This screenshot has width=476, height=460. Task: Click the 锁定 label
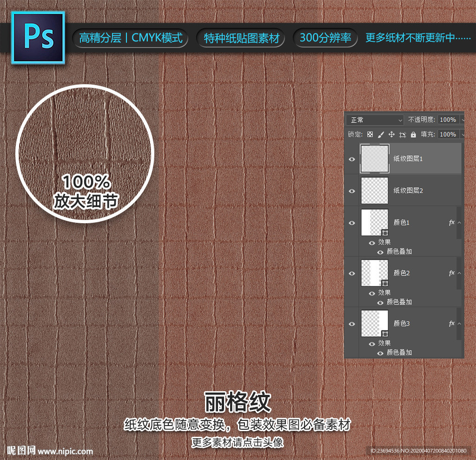click(x=355, y=134)
